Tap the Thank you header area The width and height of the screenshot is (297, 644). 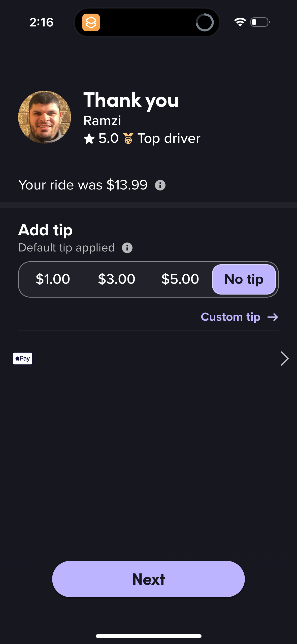click(x=131, y=101)
